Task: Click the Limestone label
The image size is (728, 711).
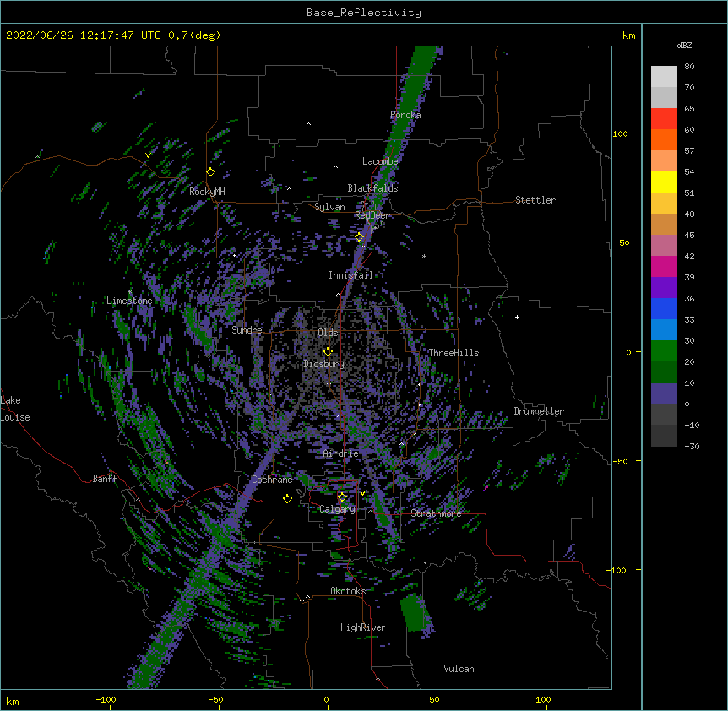Action: (129, 301)
